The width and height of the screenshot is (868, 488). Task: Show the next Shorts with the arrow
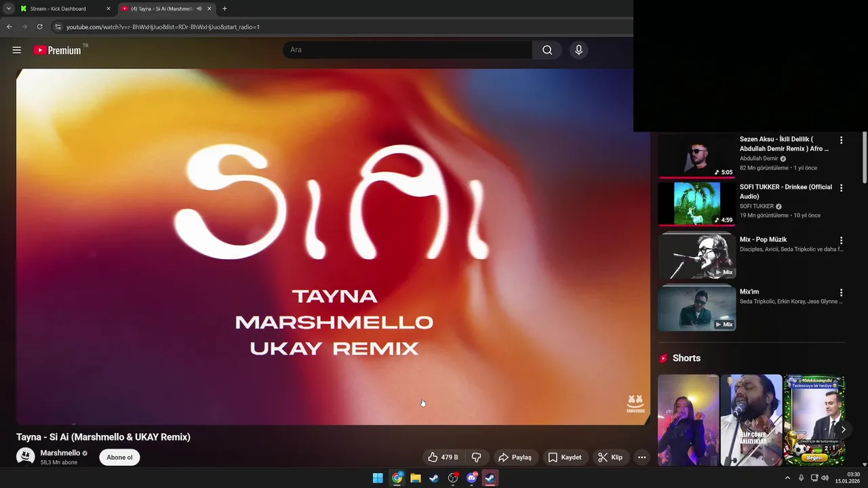pyautogui.click(x=843, y=429)
